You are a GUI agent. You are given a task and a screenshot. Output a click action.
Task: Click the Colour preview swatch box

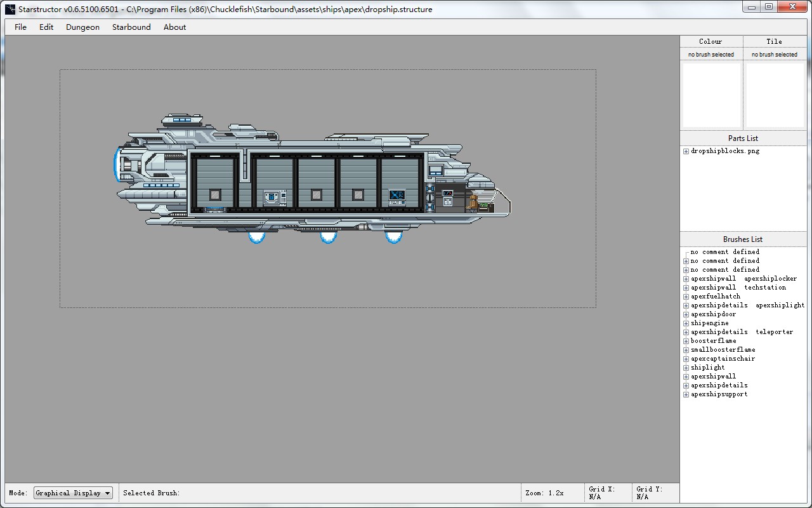tap(711, 94)
